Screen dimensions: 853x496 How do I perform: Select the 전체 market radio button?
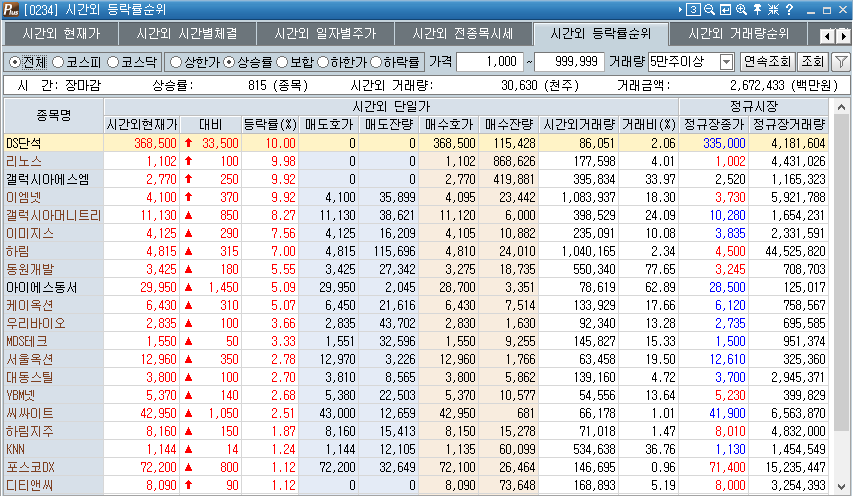tap(15, 63)
